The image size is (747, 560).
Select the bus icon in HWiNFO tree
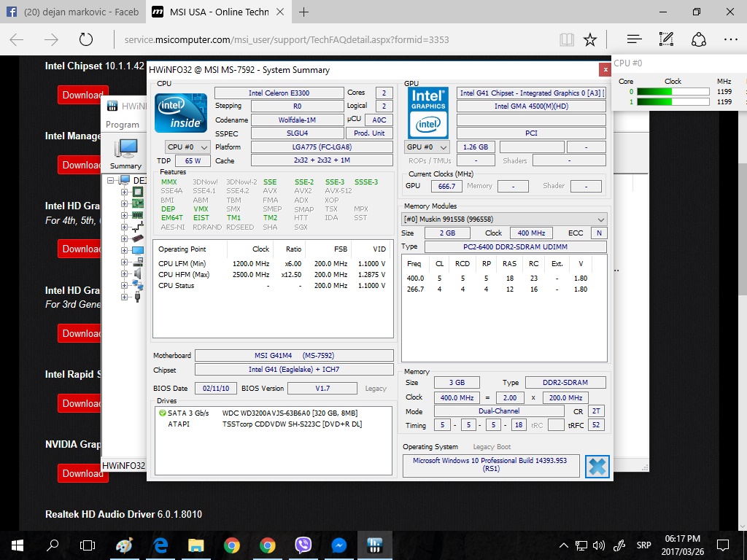pos(138,227)
